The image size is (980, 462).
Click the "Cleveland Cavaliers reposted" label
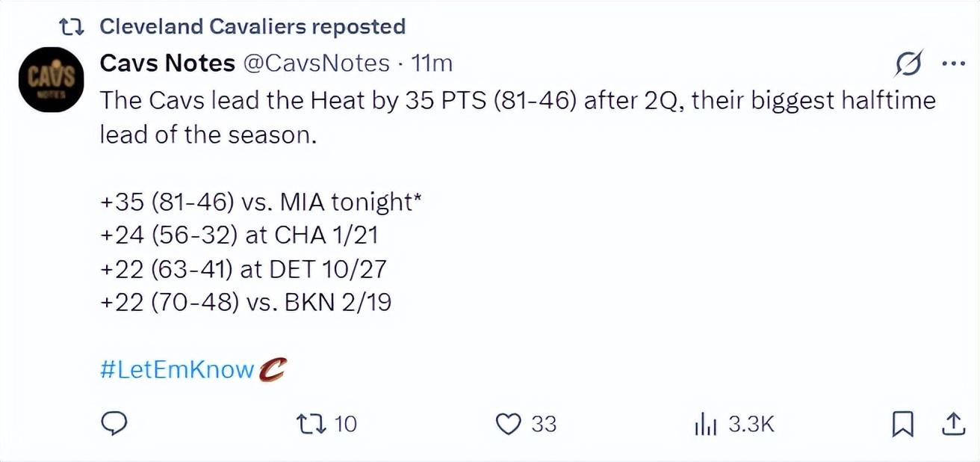pyautogui.click(x=252, y=27)
